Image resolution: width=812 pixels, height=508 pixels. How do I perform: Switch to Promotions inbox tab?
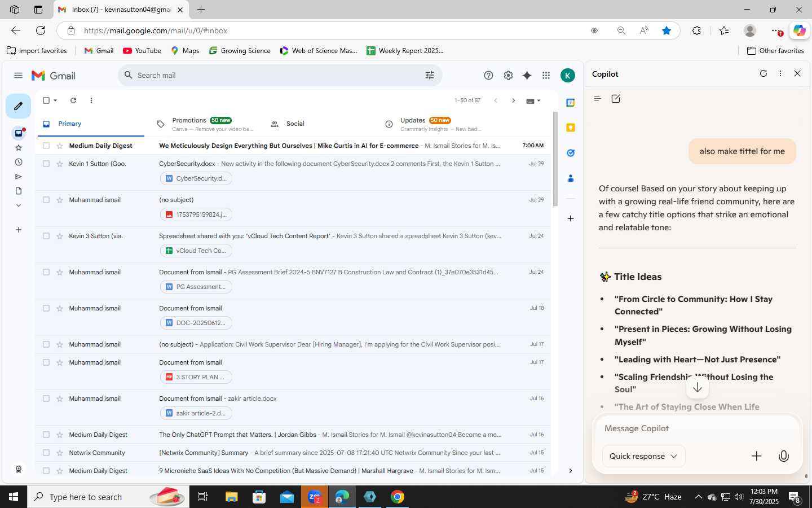pos(205,124)
